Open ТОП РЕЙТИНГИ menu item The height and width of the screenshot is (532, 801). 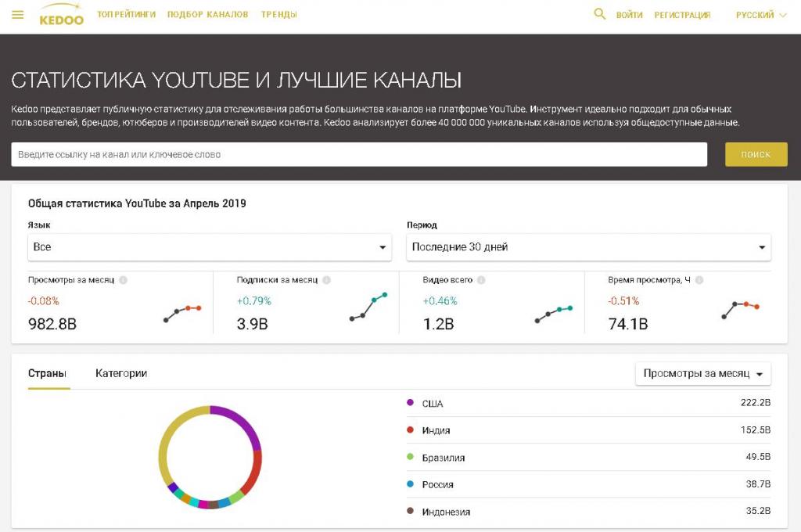tap(127, 14)
